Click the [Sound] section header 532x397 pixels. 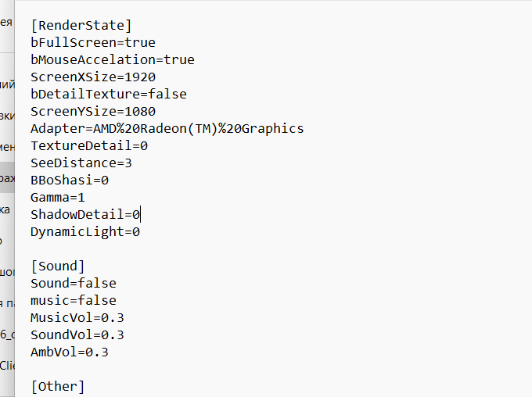click(58, 266)
